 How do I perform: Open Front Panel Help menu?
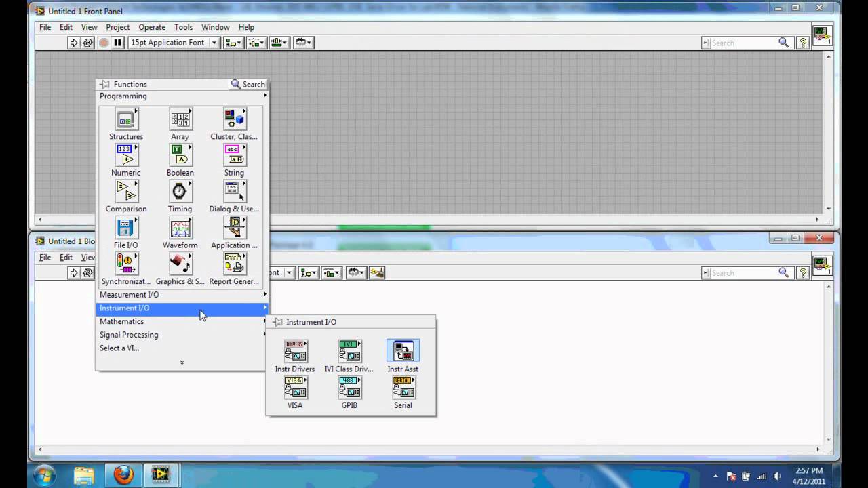246,27
